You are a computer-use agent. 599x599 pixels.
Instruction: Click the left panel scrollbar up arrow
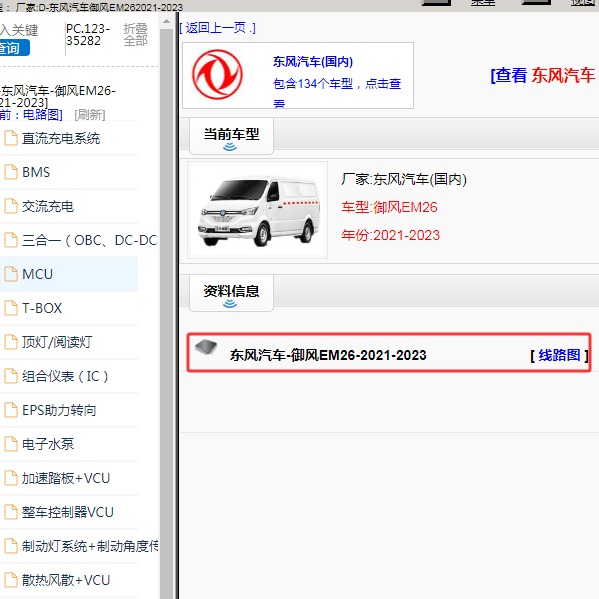(166, 22)
